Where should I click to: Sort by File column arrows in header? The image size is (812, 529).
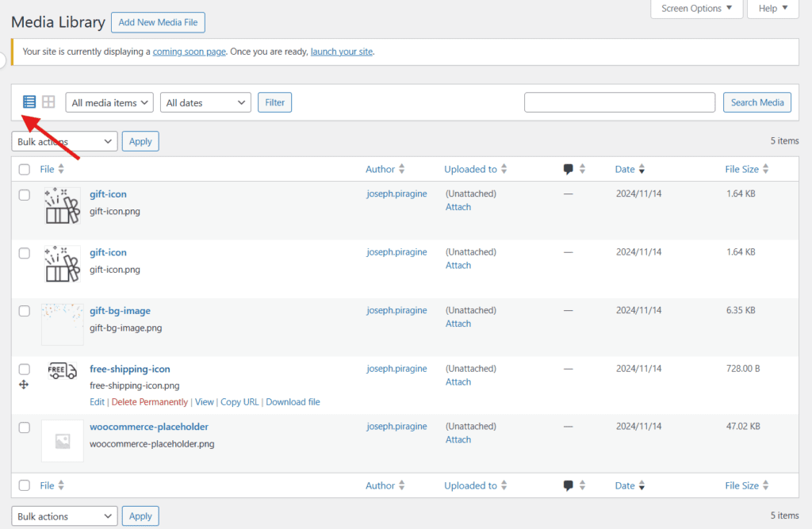[x=61, y=169]
